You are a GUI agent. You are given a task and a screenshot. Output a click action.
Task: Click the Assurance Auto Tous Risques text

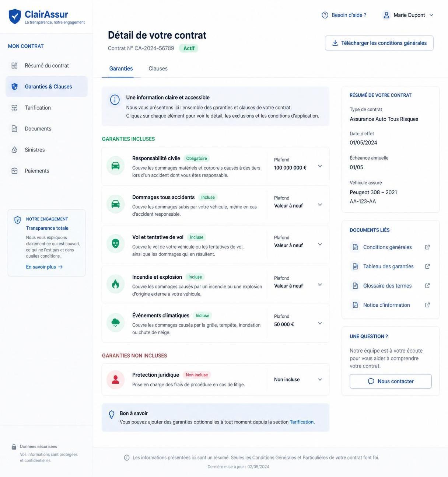pyautogui.click(x=384, y=119)
